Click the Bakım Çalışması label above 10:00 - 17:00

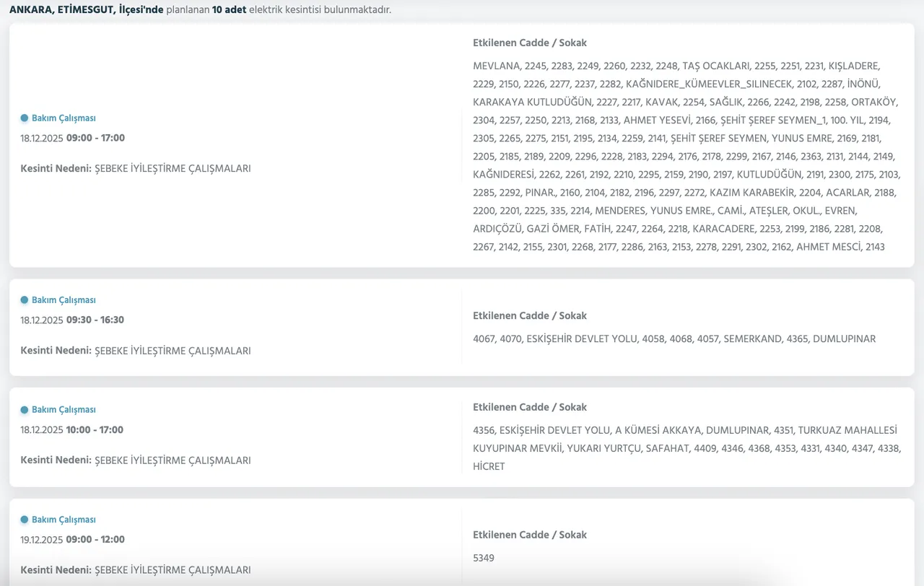pos(64,410)
